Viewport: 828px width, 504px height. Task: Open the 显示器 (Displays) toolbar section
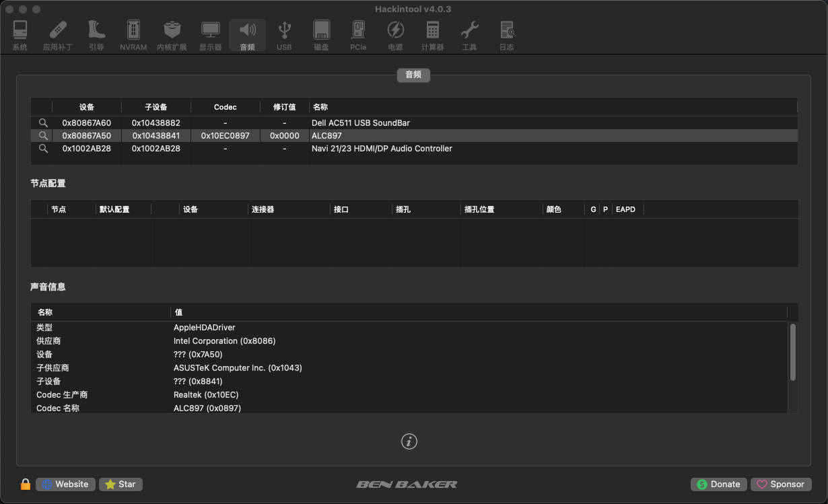(210, 36)
